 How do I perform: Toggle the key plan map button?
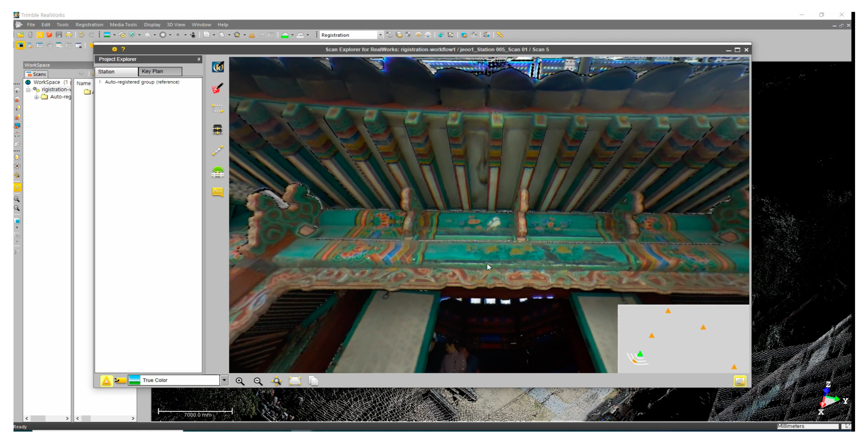click(740, 381)
